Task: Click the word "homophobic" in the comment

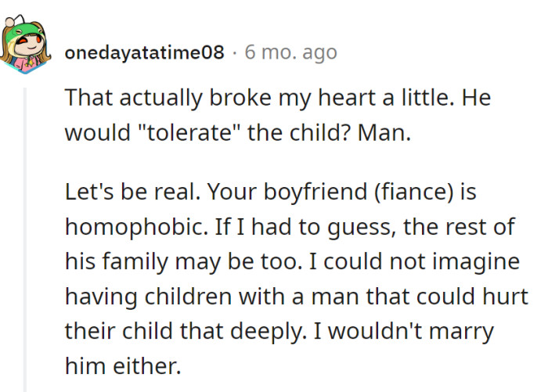Action: click(x=135, y=227)
